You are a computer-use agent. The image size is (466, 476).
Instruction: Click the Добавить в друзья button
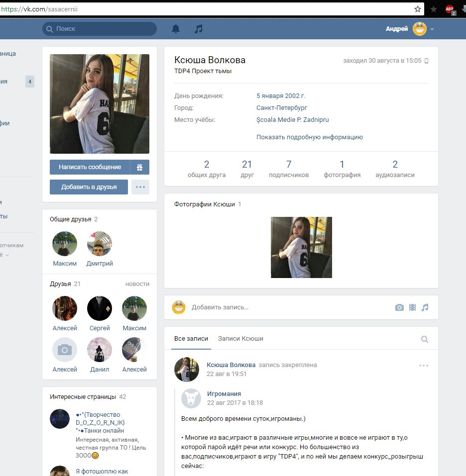point(89,187)
